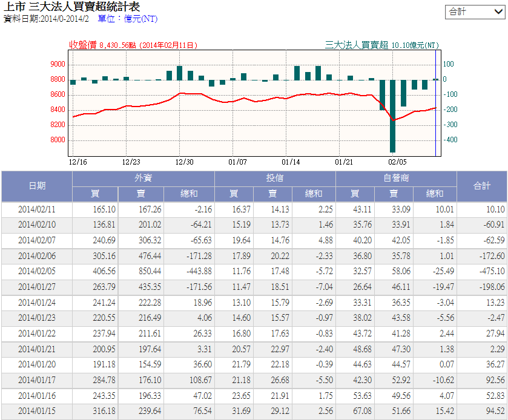Select date cell 2014/01/17
Screen dimensions: 508x420
[x=37, y=380]
